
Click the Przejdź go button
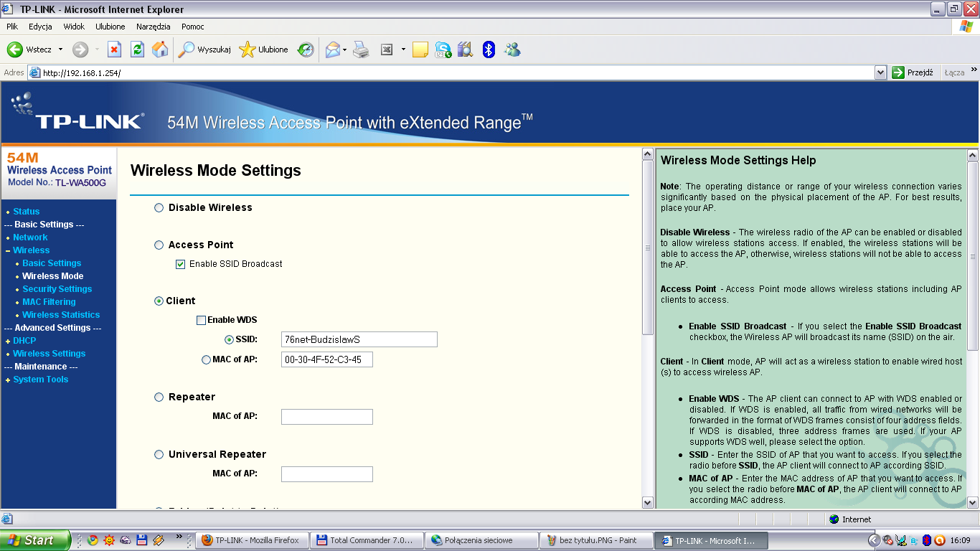913,72
